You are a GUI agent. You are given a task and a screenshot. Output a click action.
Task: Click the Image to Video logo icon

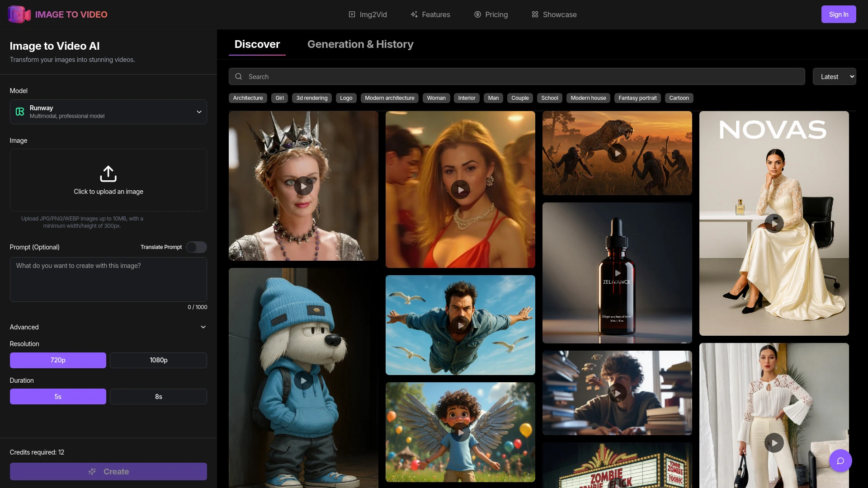(x=19, y=14)
